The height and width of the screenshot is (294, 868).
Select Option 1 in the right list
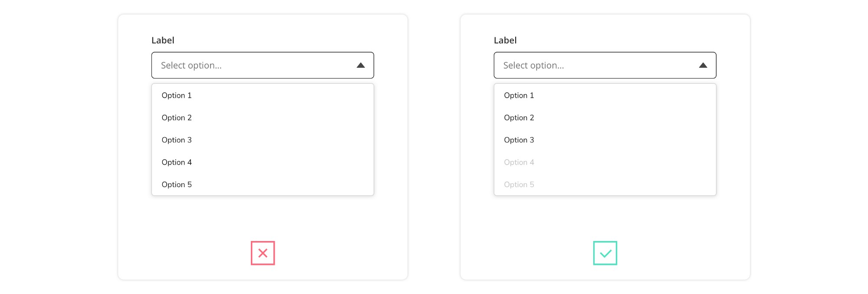click(519, 96)
